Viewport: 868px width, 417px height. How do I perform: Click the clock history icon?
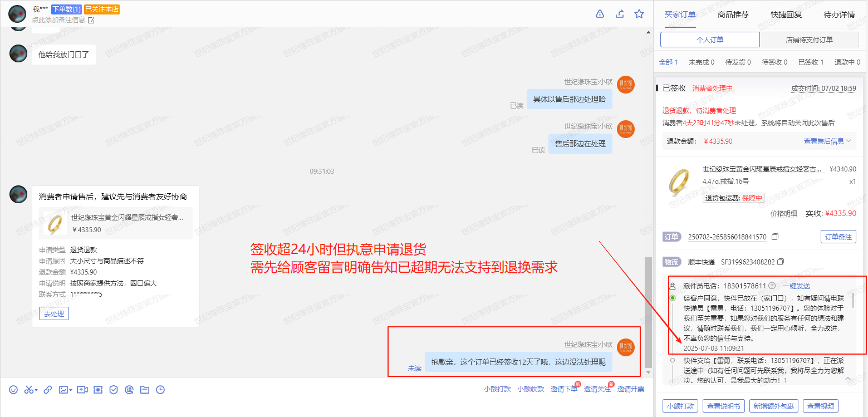160,390
